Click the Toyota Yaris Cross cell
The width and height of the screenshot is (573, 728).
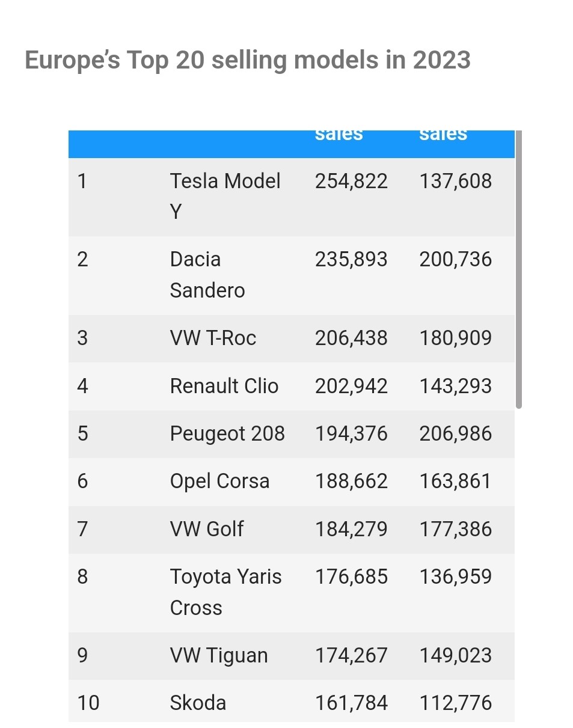[225, 592]
